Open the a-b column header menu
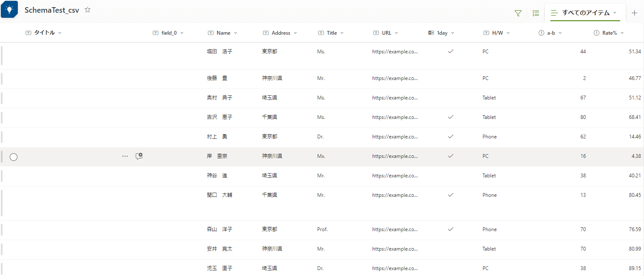The image size is (644, 276). tap(550, 33)
